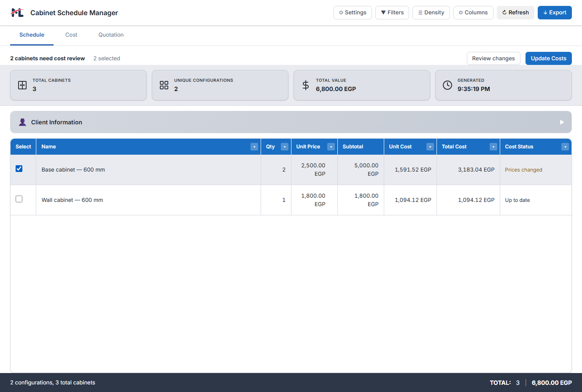582x392 pixels.
Task: Open Settings from the toolbar
Action: (353, 13)
